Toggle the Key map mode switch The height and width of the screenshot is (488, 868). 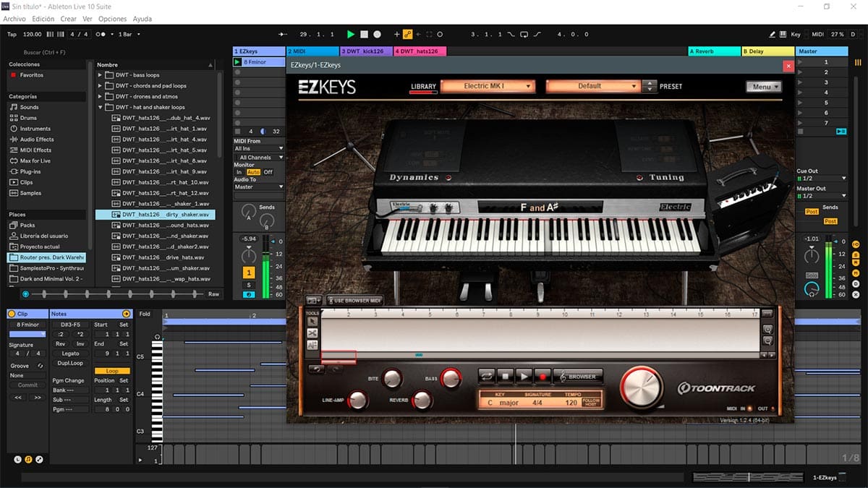coord(796,34)
